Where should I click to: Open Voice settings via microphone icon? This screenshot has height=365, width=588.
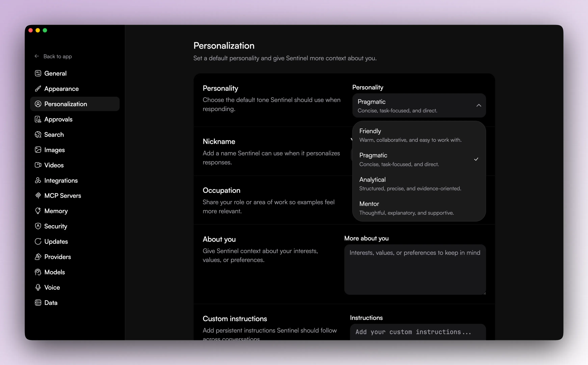click(x=38, y=287)
